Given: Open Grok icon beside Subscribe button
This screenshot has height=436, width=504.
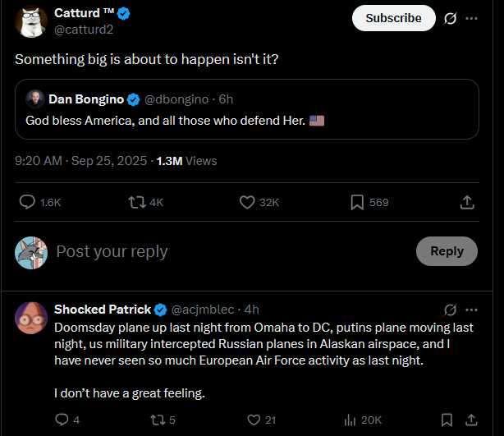Looking at the screenshot, I should (x=450, y=18).
